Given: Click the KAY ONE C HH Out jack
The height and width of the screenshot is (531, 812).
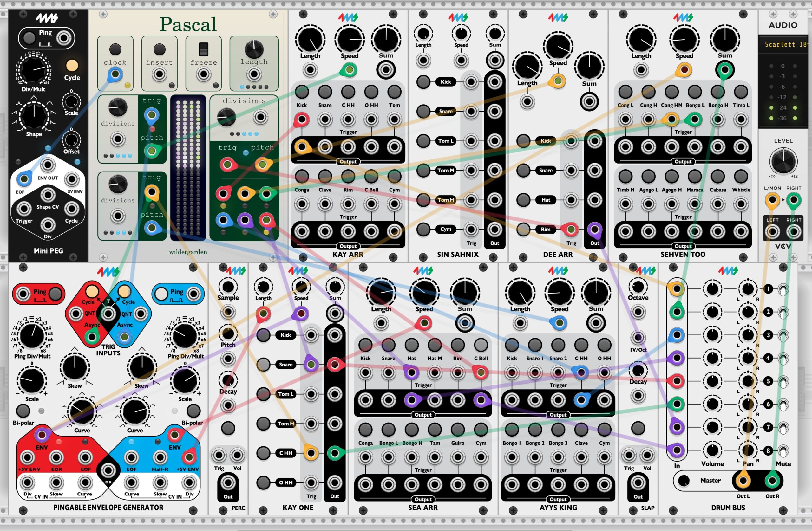Looking at the screenshot, I should [x=334, y=453].
